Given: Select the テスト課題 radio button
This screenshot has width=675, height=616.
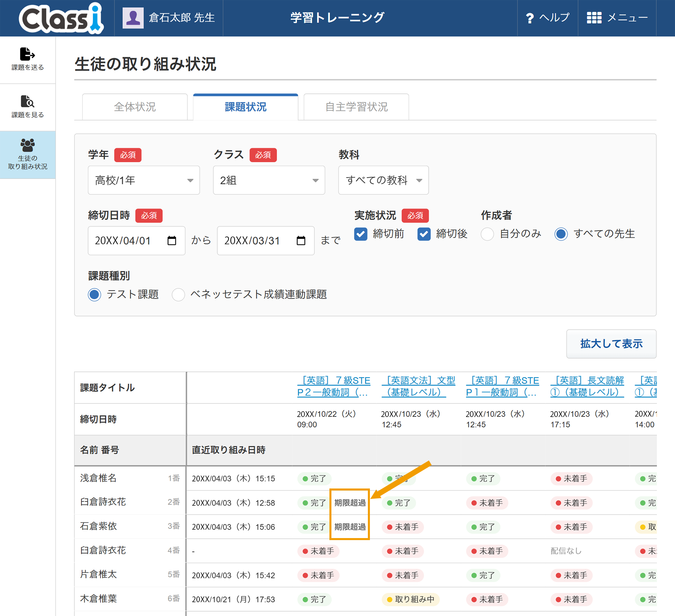Looking at the screenshot, I should click(94, 295).
